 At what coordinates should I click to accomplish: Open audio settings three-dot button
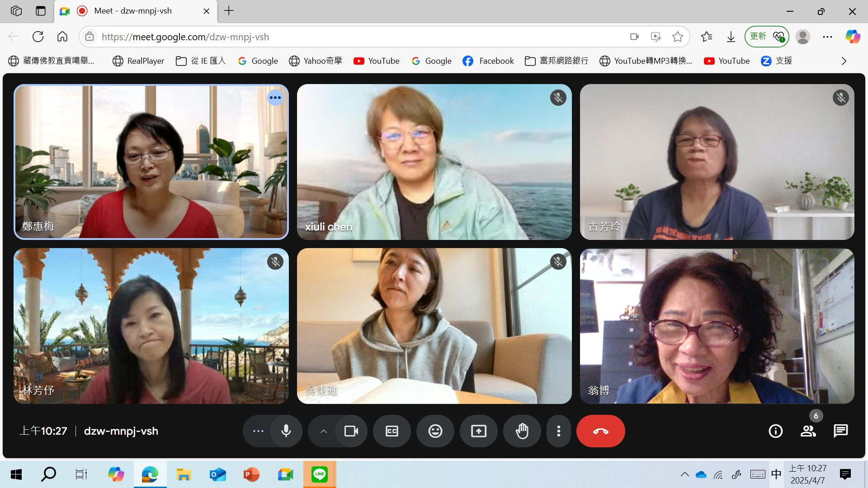point(258,431)
